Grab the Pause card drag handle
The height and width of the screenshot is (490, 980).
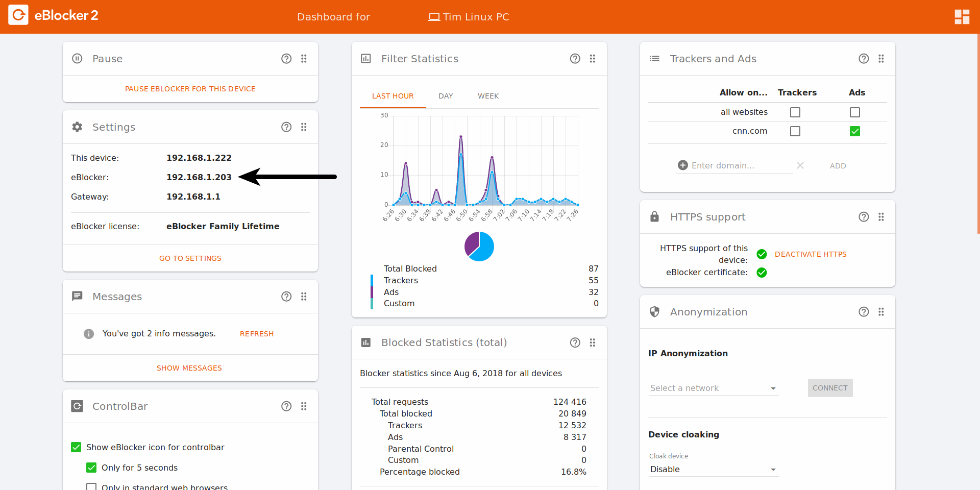[304, 59]
